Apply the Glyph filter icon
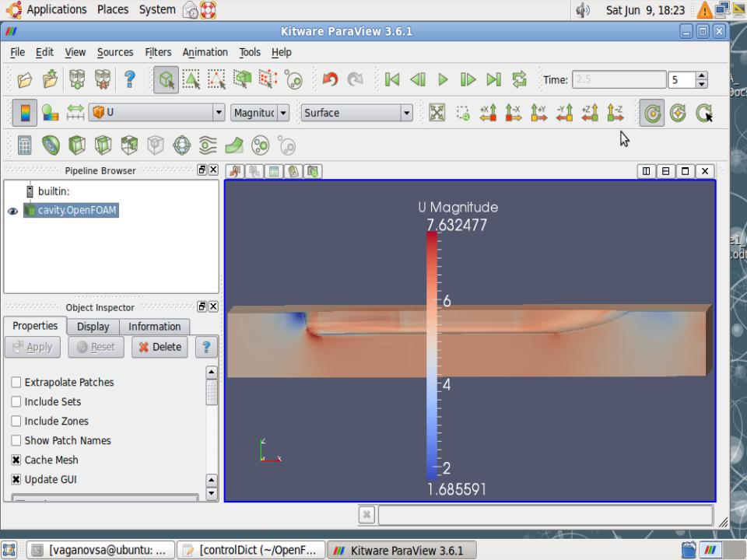 click(182, 145)
